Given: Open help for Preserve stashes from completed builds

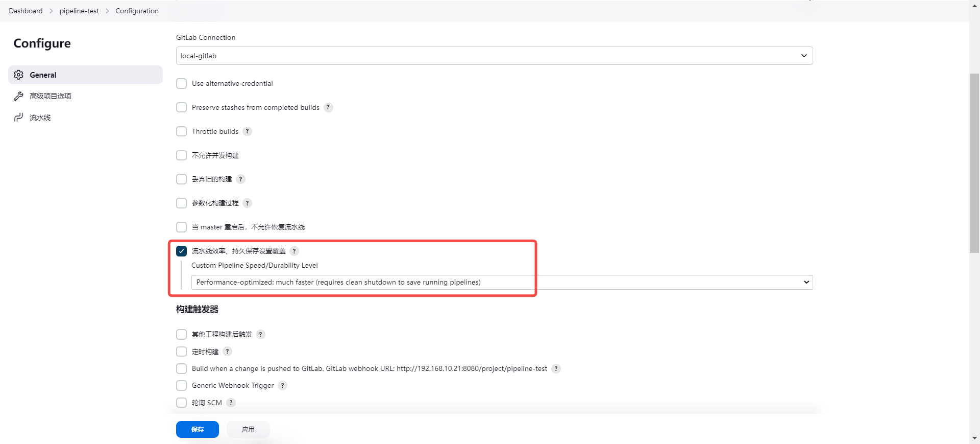Looking at the screenshot, I should (328, 107).
